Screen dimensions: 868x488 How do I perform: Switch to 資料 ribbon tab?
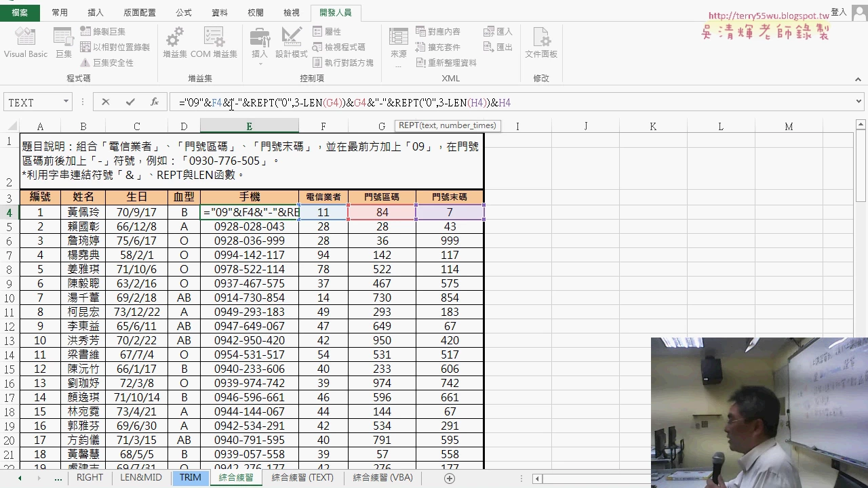pos(220,12)
